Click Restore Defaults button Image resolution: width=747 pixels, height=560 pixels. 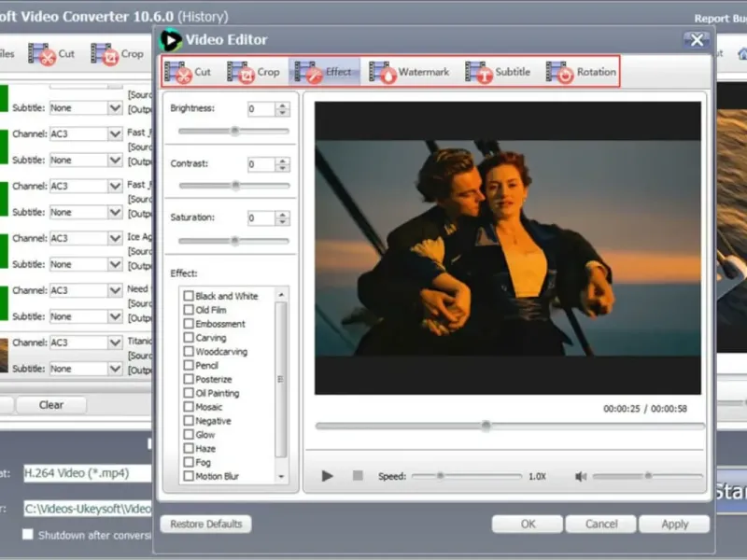(205, 524)
